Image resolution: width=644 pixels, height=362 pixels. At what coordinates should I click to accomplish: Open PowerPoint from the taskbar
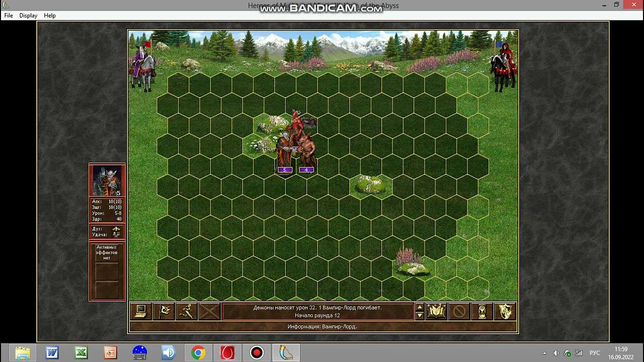pyautogui.click(x=110, y=353)
